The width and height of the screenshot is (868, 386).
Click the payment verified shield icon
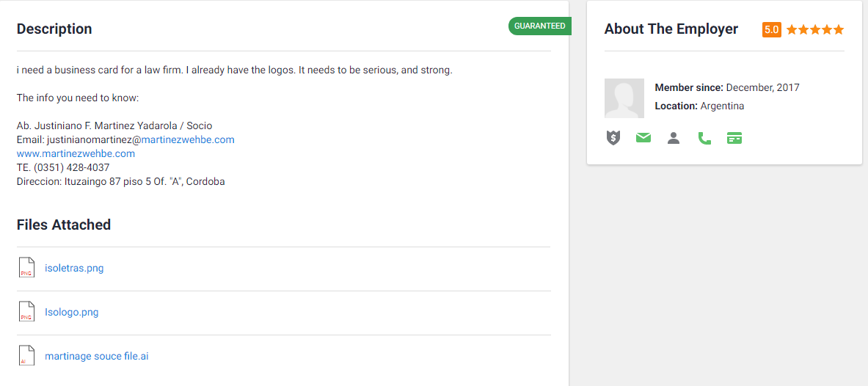click(613, 138)
